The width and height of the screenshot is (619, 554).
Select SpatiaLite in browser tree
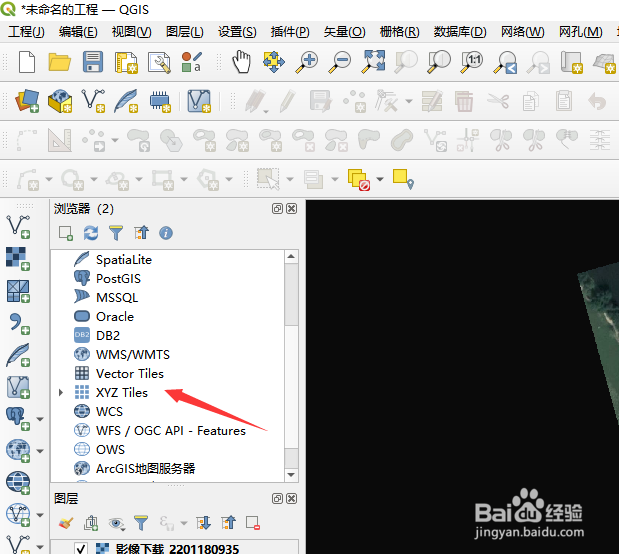tap(124, 260)
